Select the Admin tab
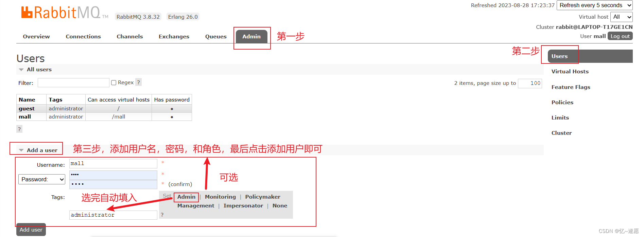The width and height of the screenshot is (644, 237). (251, 37)
